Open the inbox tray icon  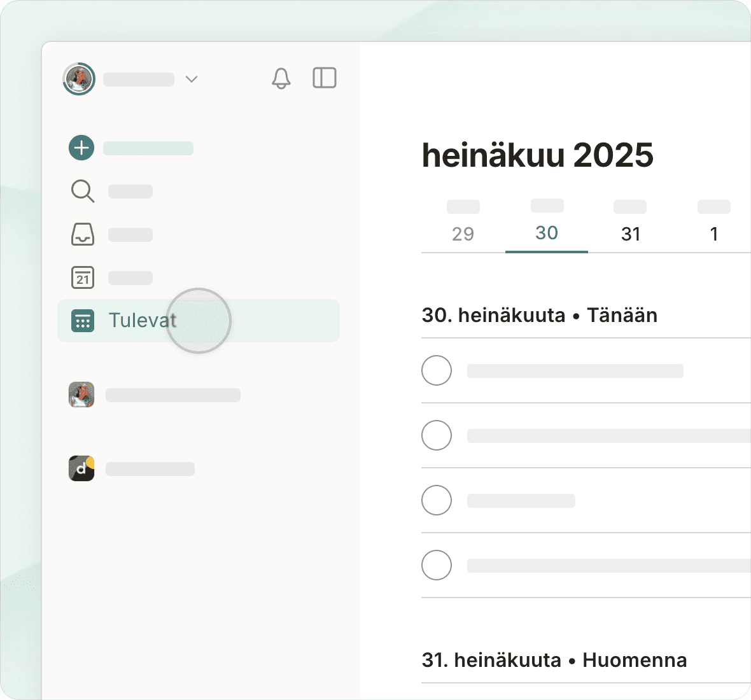pos(82,234)
